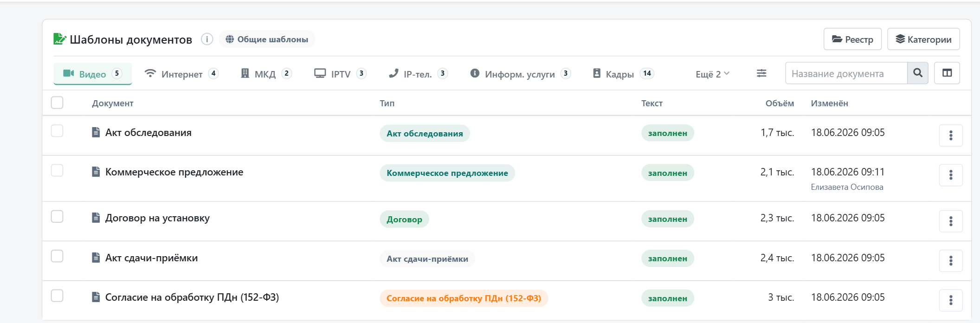The image size is (980, 323).
Task: Open the filter settings sliders icon
Action: pos(761,73)
